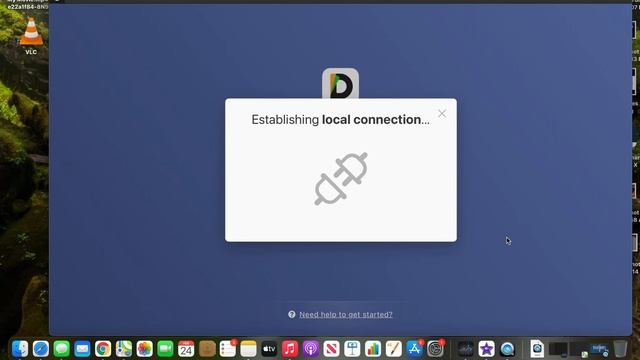Click the Duet Display logo icon
640x360 pixels.
point(340,84)
